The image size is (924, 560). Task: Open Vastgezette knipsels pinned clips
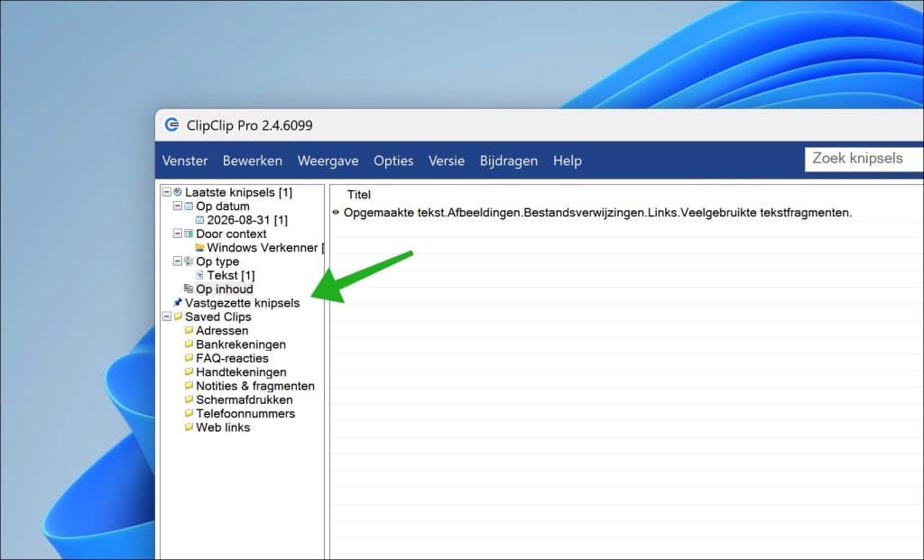242,303
